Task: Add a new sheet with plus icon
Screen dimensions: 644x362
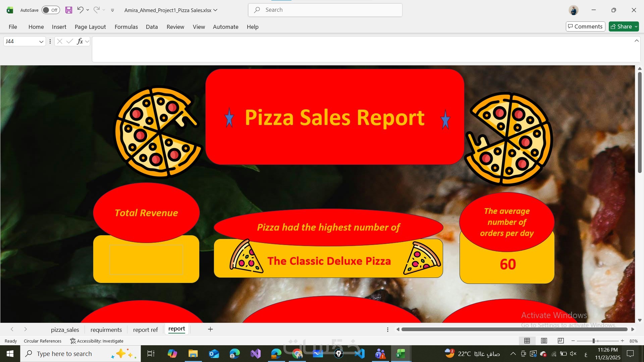Action: click(x=210, y=329)
